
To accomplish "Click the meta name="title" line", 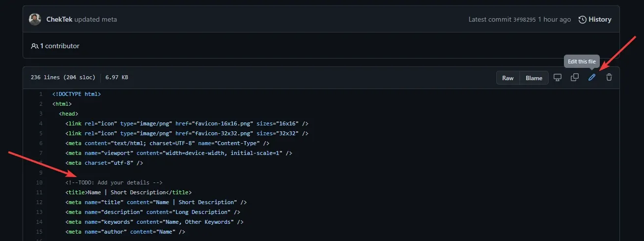I will pos(156,202).
